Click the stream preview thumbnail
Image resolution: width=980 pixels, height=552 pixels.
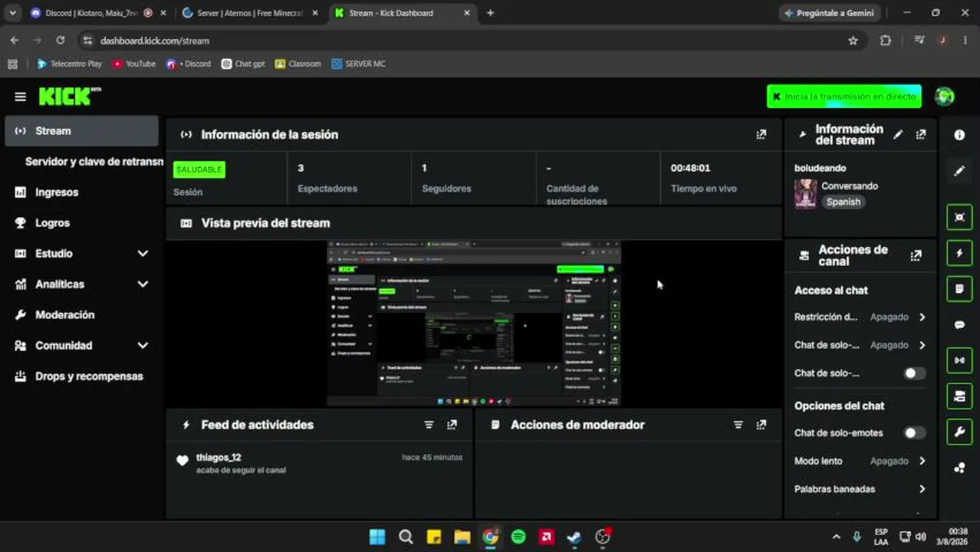(x=474, y=323)
